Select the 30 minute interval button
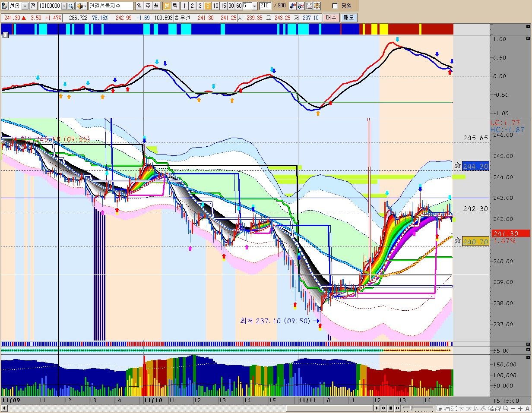The height and width of the screenshot is (413, 532). 231,6
